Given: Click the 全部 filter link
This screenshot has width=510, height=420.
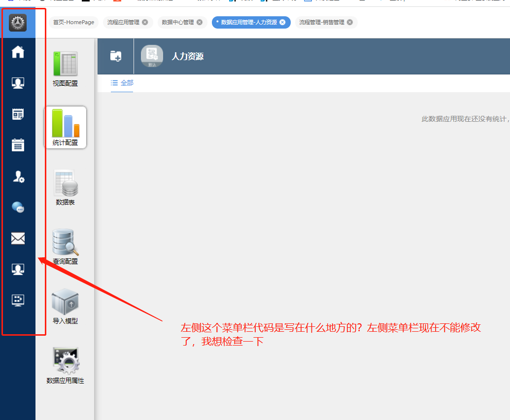Looking at the screenshot, I should click(x=126, y=83).
